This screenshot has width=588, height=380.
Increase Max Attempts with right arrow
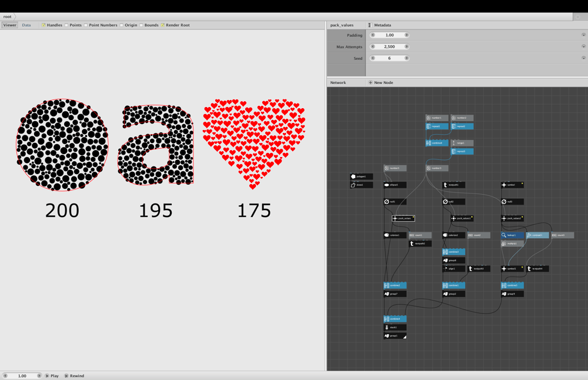pos(406,46)
